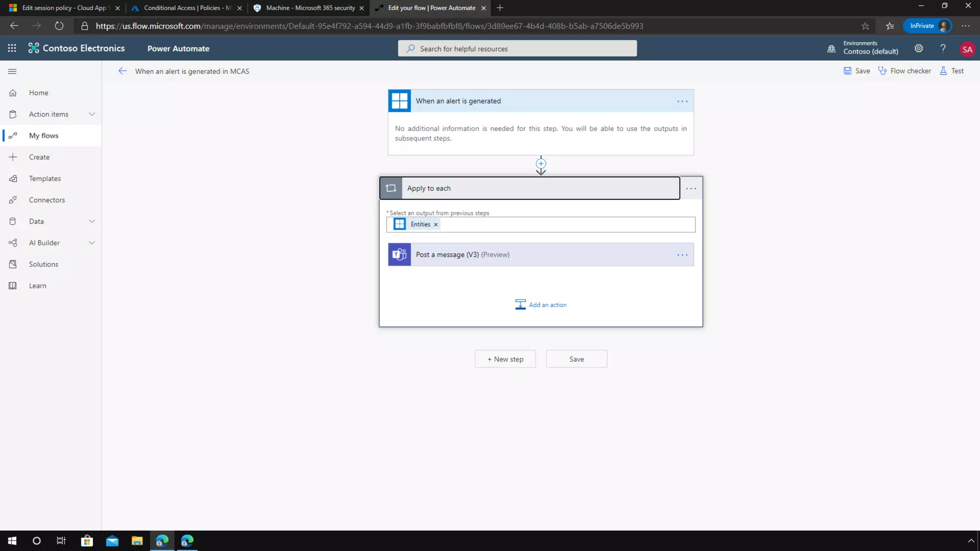Run the Flow checker
The height and width of the screenshot is (551, 980).
pyautogui.click(x=904, y=71)
